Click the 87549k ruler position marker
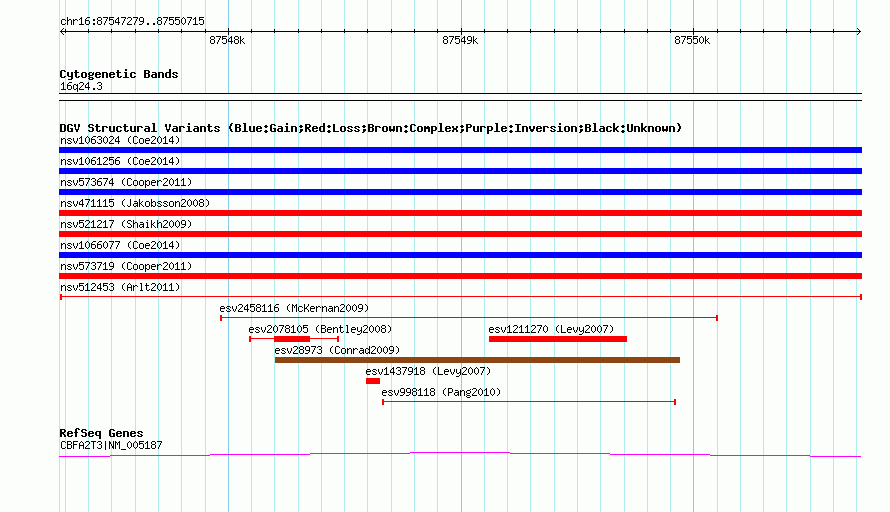The height and width of the screenshot is (512, 890). (460, 40)
